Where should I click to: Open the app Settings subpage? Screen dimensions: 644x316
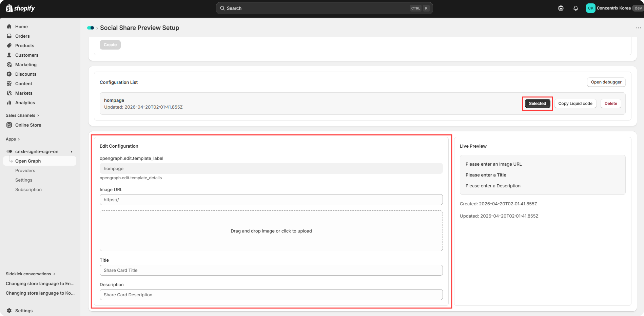[x=24, y=180]
